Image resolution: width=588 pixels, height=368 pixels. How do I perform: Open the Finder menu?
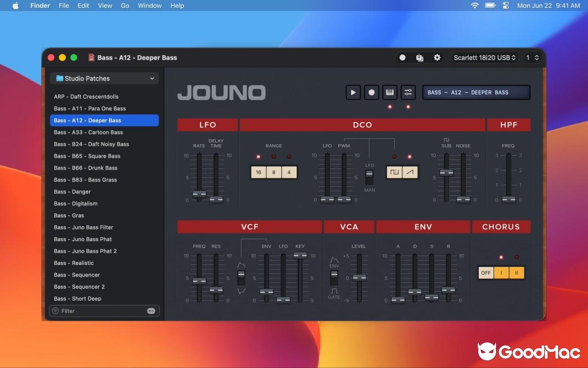[x=40, y=6]
